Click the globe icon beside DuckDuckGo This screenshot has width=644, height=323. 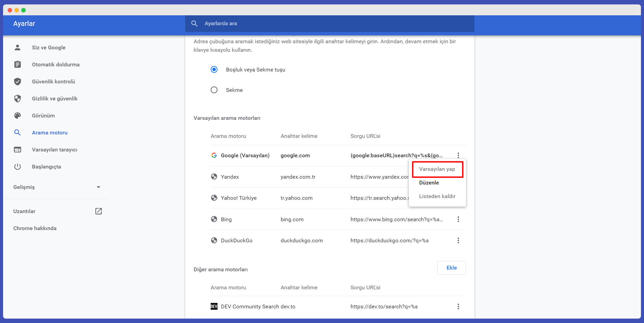(x=214, y=240)
